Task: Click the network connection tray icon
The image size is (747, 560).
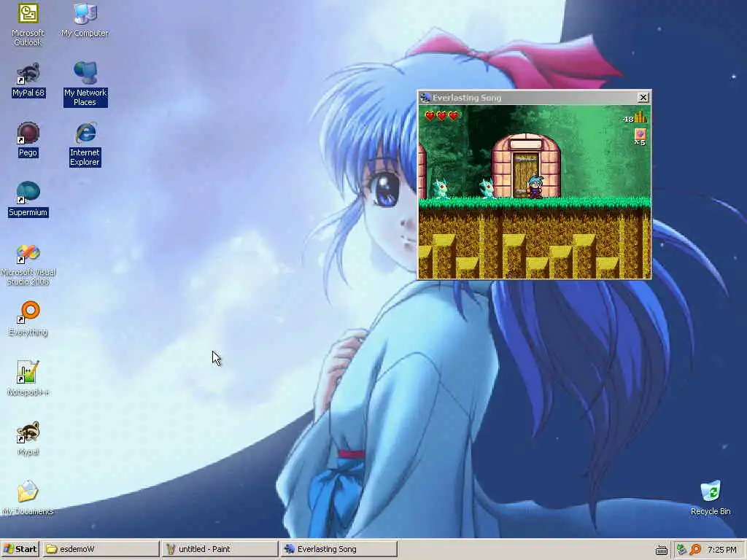Action: (682, 550)
